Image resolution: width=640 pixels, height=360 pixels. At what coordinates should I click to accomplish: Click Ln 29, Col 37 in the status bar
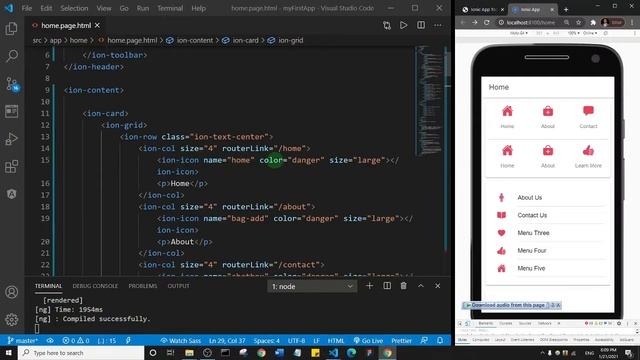coord(227,340)
